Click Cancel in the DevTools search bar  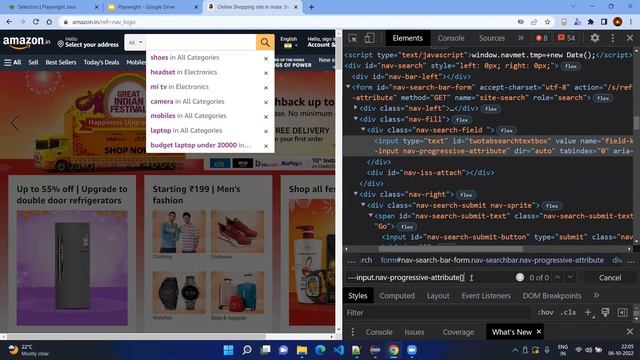tap(610, 278)
